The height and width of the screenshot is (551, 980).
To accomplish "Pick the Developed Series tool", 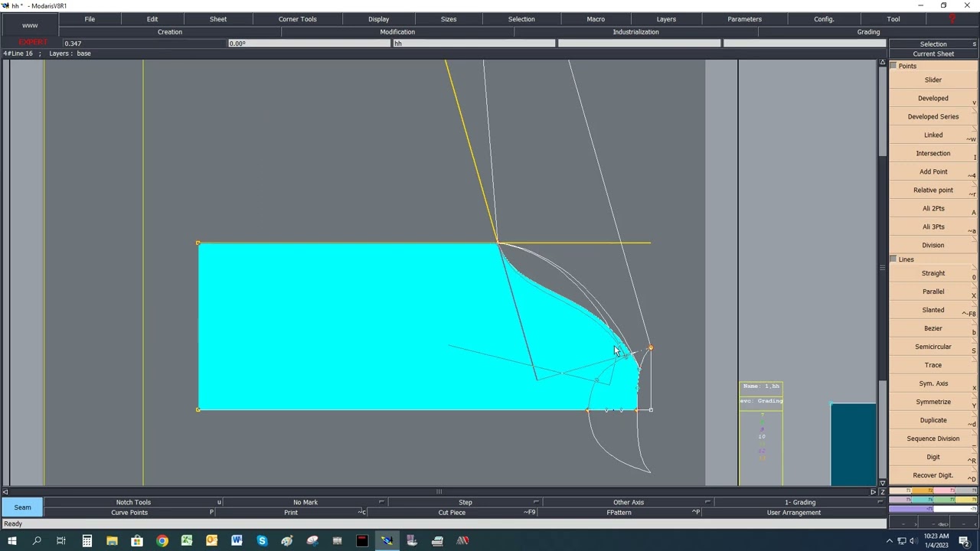I will pyautogui.click(x=933, y=116).
